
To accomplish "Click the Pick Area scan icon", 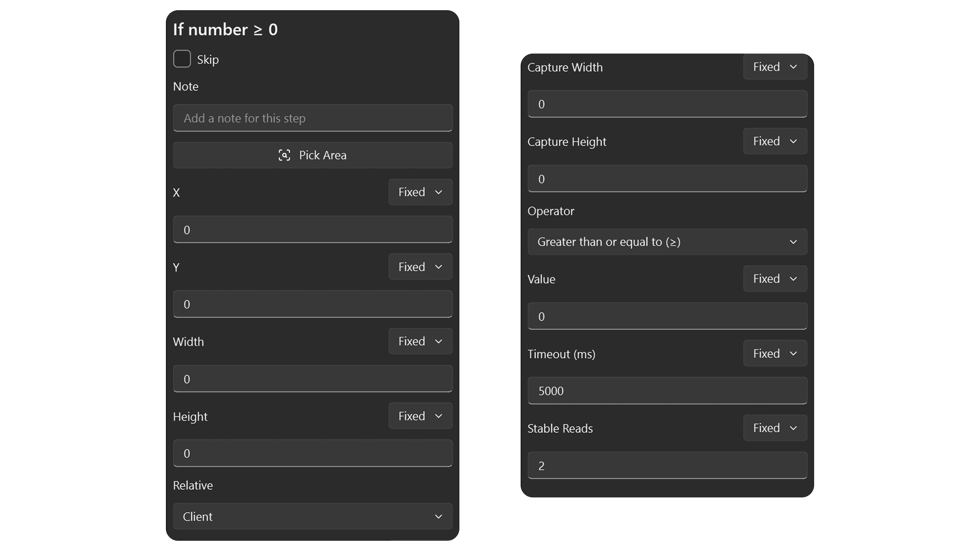I will click(x=284, y=155).
